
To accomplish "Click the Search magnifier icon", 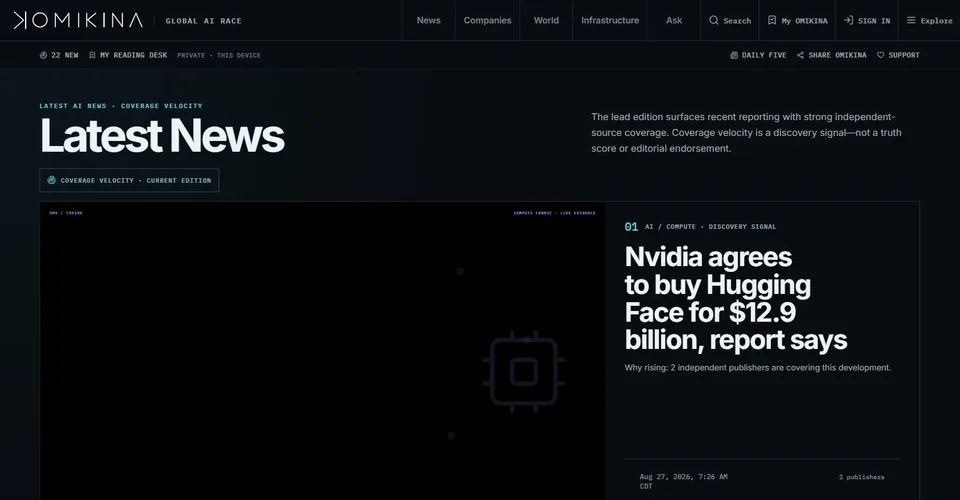I will 714,20.
